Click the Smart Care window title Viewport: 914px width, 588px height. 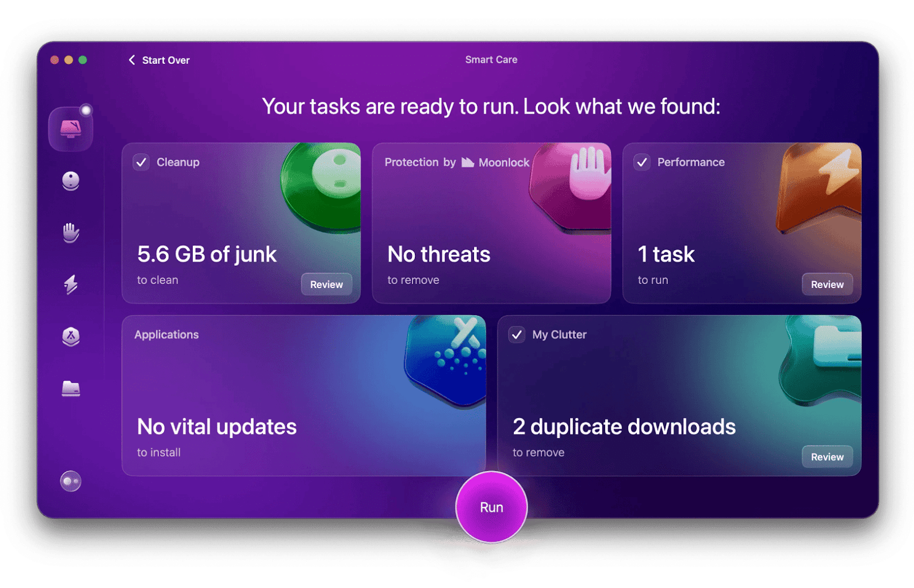491,60
